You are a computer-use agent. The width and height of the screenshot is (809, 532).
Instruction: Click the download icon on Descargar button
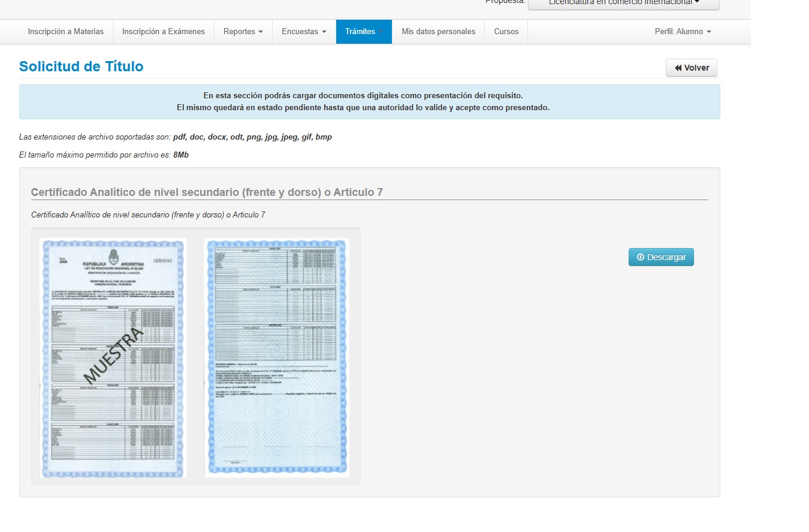(640, 257)
